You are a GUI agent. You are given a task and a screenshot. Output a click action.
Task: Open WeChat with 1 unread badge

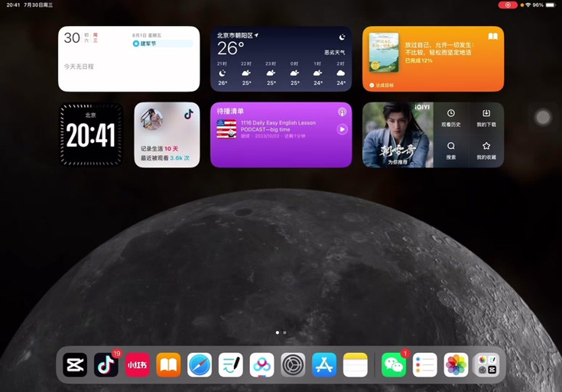click(394, 364)
